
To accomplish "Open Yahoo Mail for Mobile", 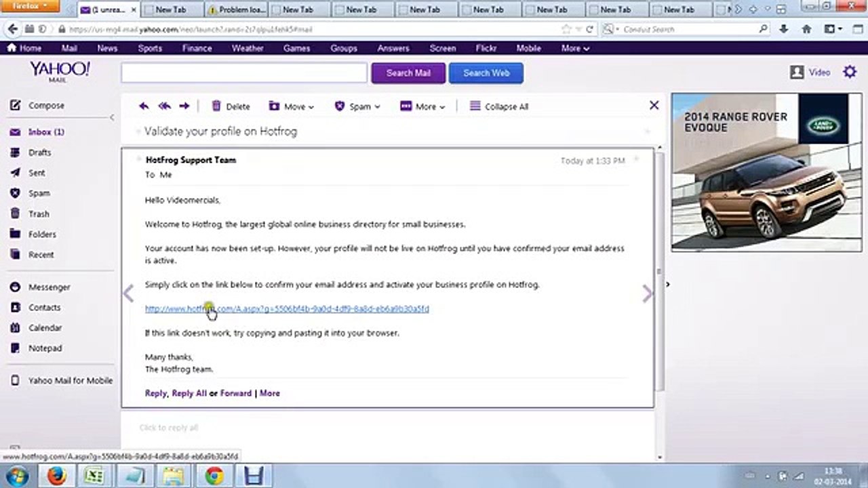I will [x=61, y=381].
